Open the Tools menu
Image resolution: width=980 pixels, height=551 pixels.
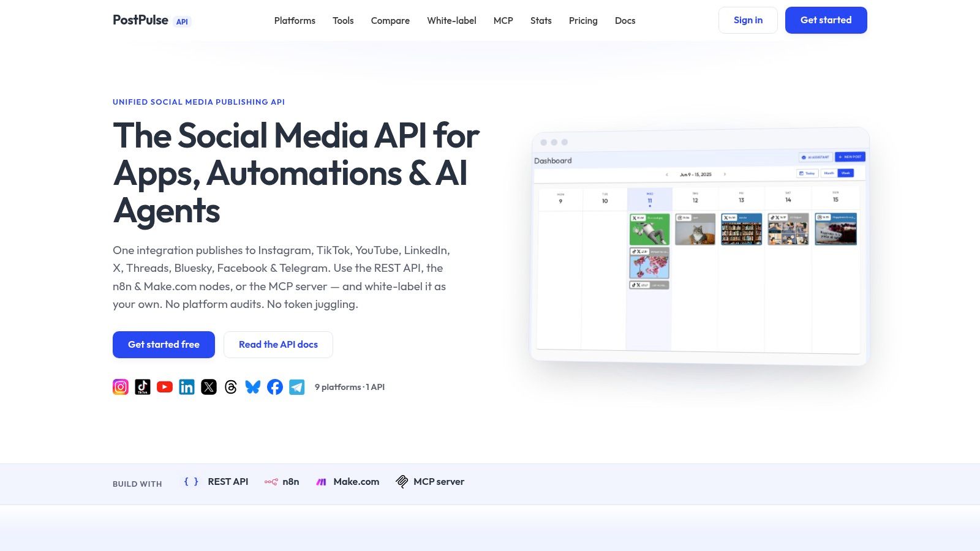click(x=343, y=21)
